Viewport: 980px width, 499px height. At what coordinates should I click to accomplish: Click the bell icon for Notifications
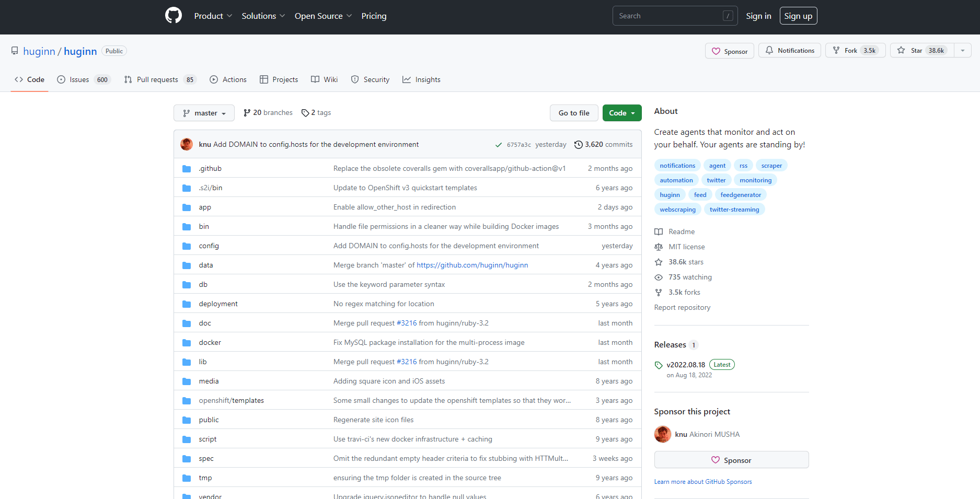769,50
